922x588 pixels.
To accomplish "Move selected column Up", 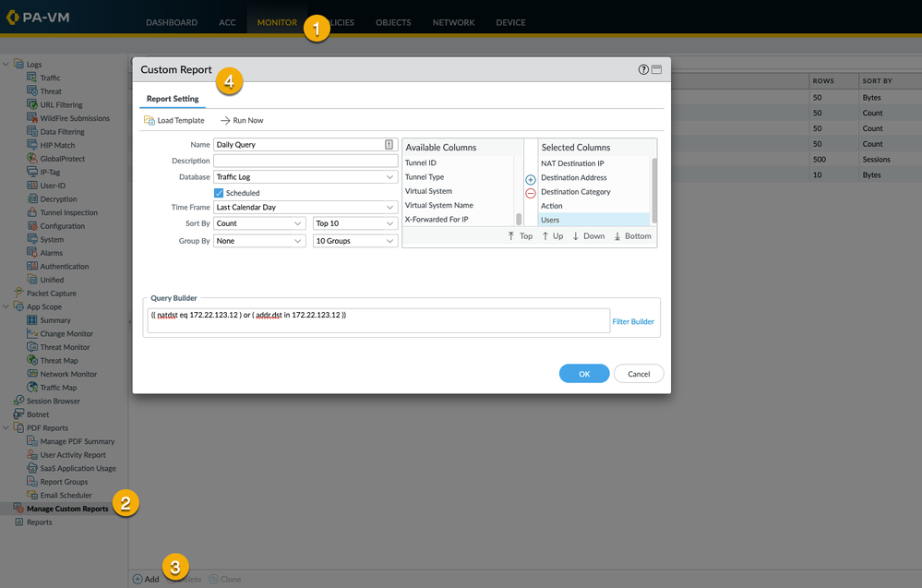I will tap(552, 236).
